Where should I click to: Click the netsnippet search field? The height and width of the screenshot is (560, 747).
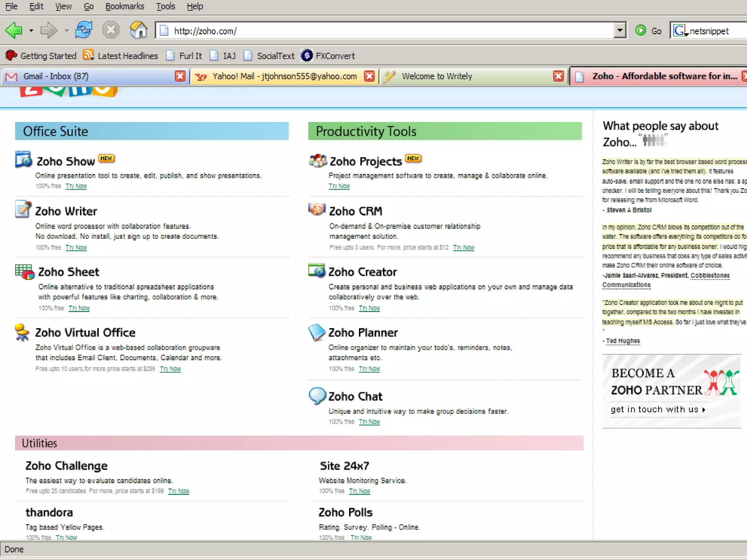[x=717, y=31]
